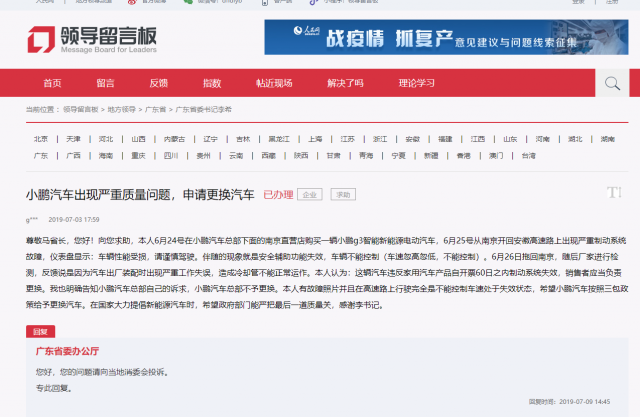Click the 广东省委书记李希 breadcrumb link

click(203, 109)
